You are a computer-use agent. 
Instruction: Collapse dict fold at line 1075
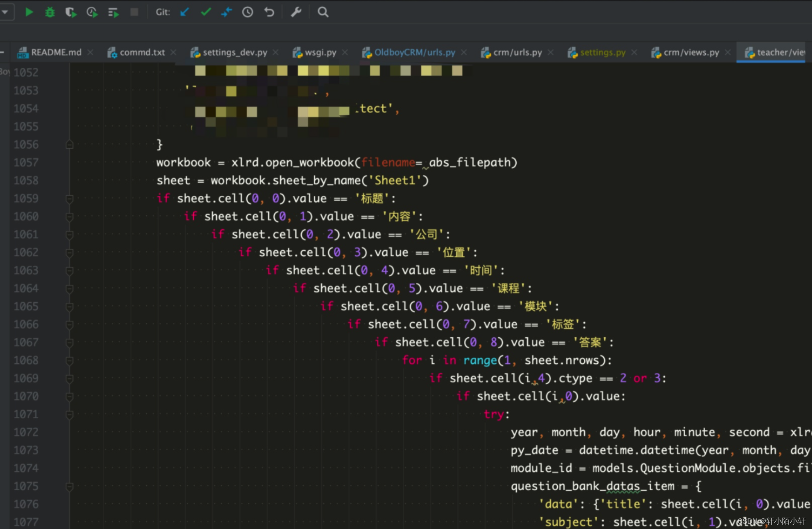70,486
